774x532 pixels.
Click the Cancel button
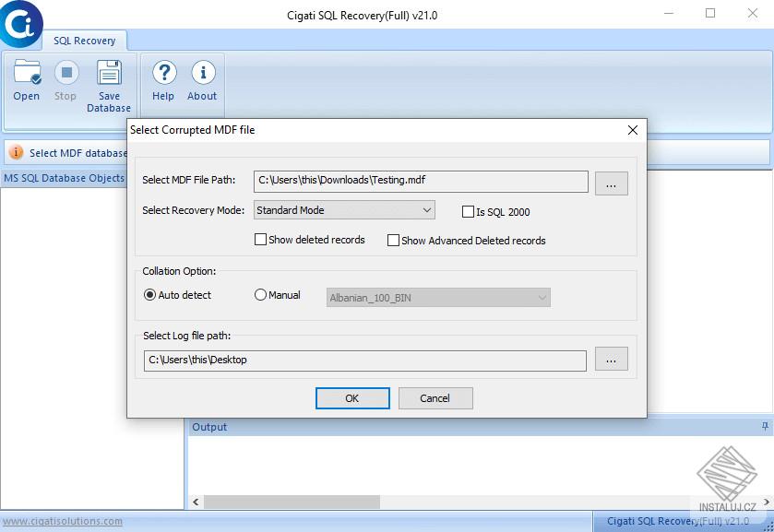435,398
